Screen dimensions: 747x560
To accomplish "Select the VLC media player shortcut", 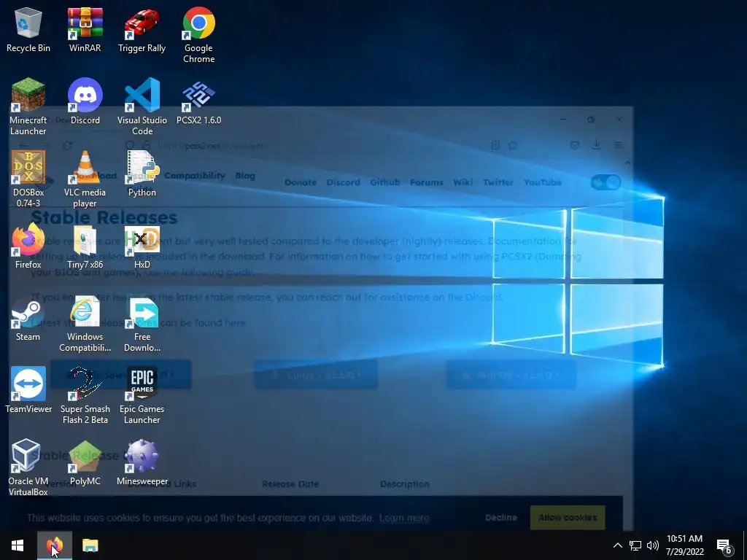I will (x=85, y=179).
